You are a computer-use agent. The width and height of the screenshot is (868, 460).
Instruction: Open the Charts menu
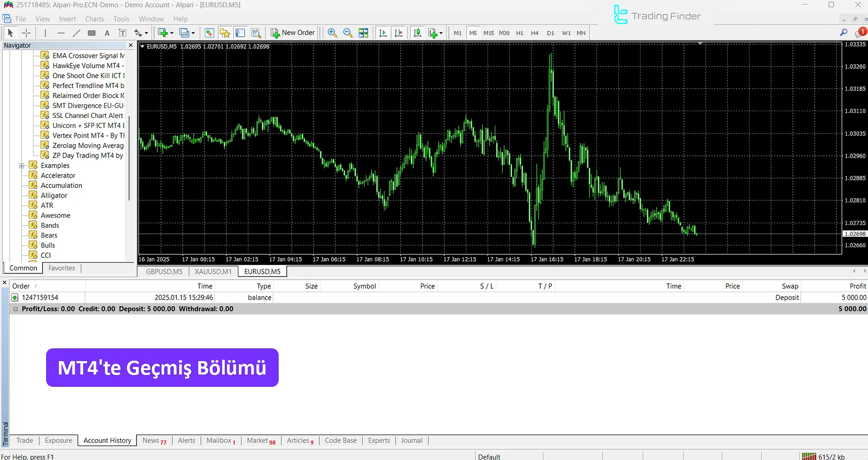click(x=95, y=19)
